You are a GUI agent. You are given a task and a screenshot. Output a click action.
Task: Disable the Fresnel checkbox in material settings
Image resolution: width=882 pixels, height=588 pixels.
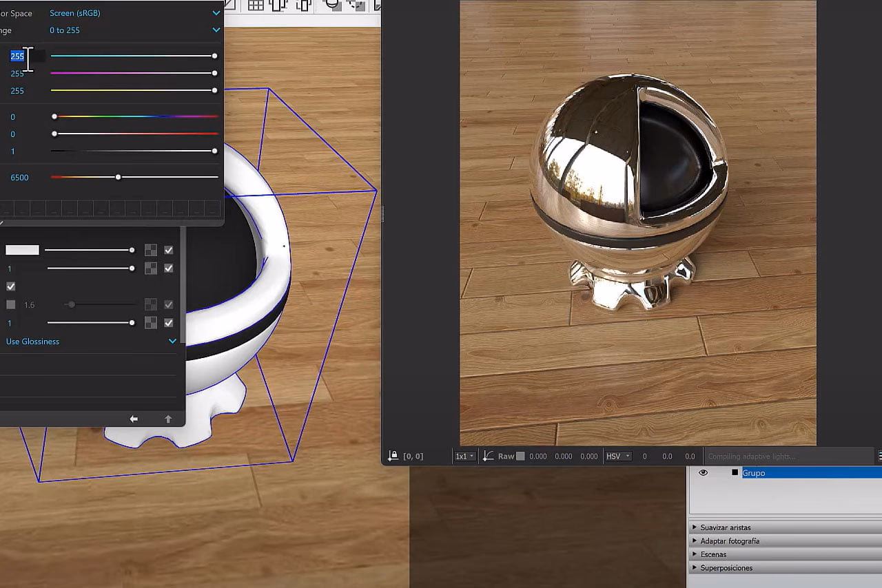[x=10, y=286]
